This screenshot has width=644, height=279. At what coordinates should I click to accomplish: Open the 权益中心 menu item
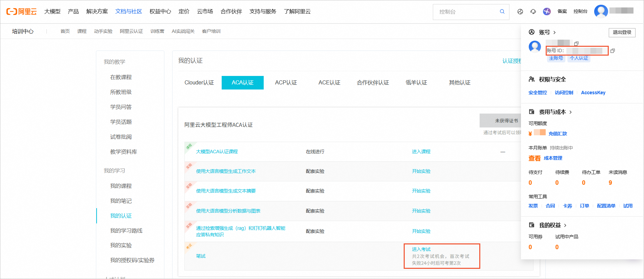click(160, 12)
